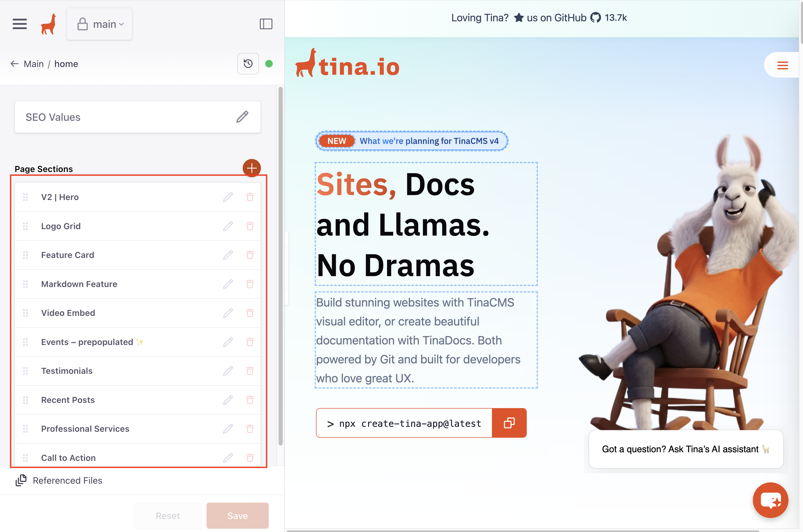Delete the Professional Services section

(250, 429)
